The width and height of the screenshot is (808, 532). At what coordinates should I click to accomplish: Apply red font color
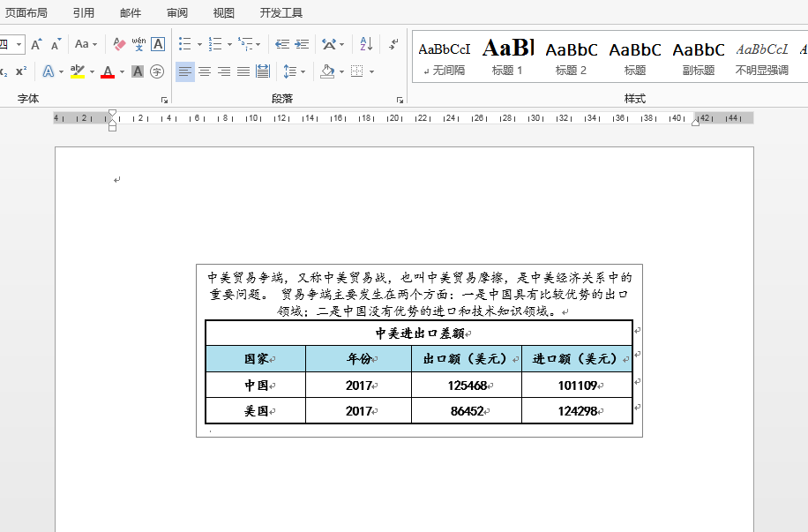[108, 71]
